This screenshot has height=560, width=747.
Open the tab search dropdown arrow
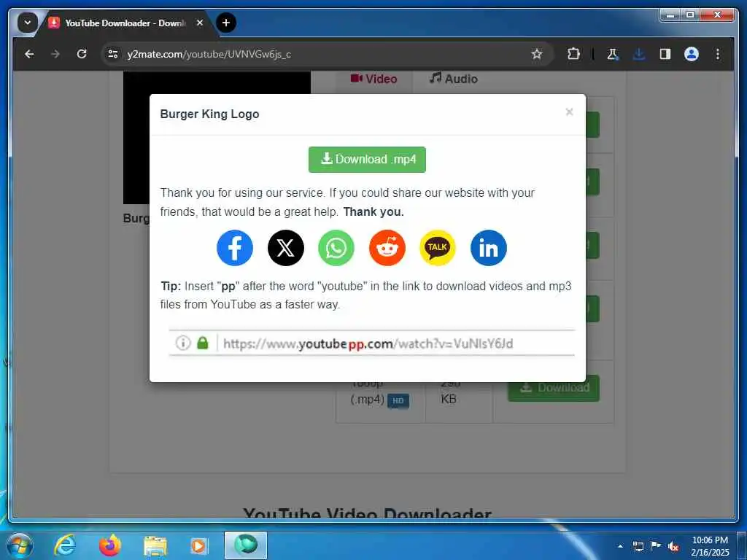point(28,23)
